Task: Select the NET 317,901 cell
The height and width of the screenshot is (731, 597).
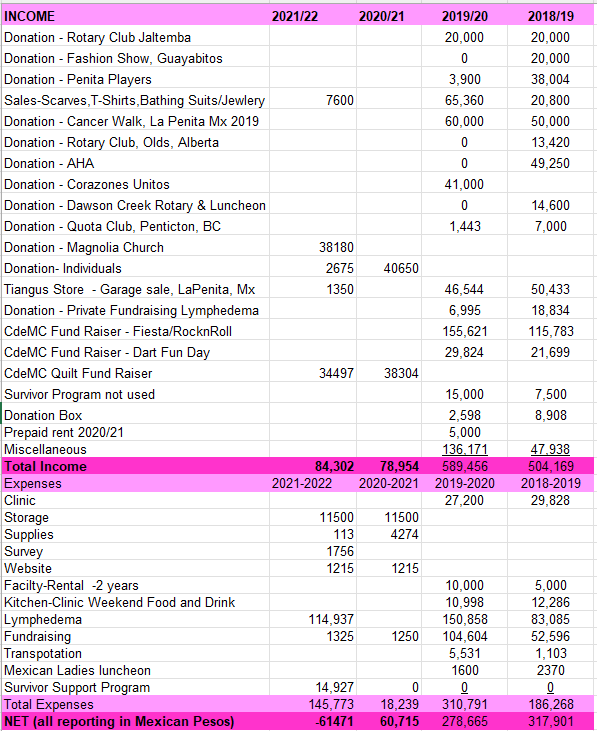Action: 550,721
